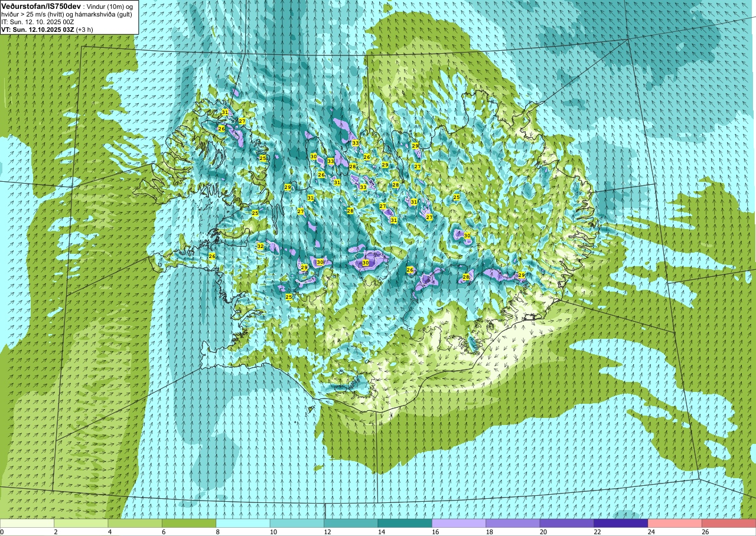Click the Veðurstofan/IS750dev title text
756x536 pixels.
41,5
